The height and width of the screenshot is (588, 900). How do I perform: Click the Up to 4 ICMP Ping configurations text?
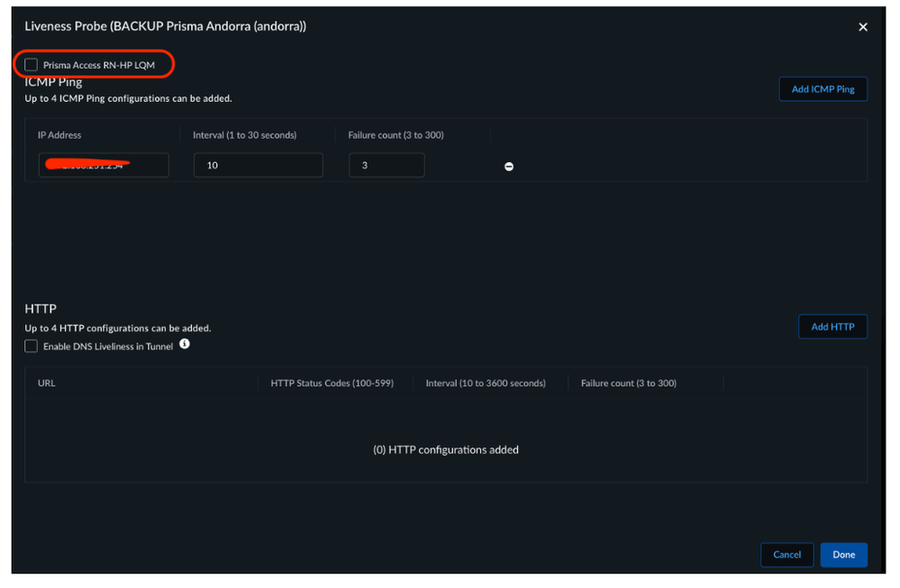tap(128, 99)
